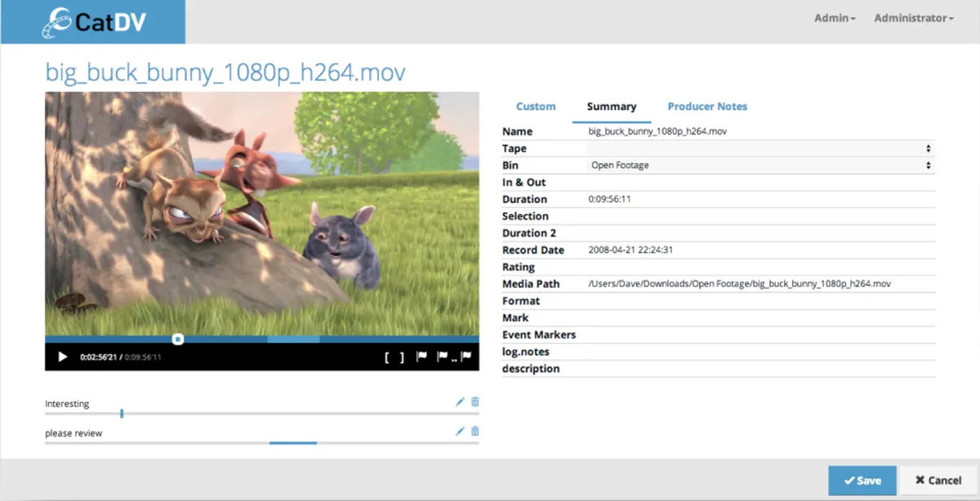Click the video preview frame

coord(262,213)
